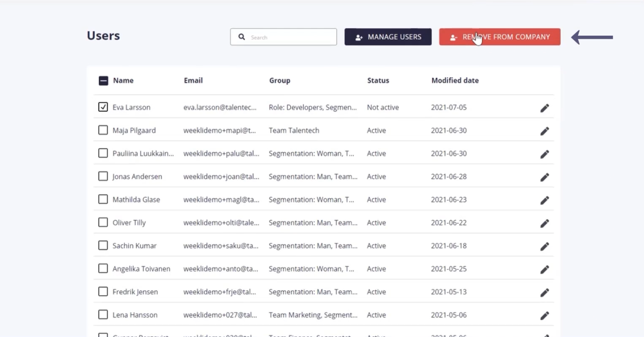The height and width of the screenshot is (337, 644).
Task: Click email weeklidemo+frje@tal...
Action: click(x=220, y=292)
